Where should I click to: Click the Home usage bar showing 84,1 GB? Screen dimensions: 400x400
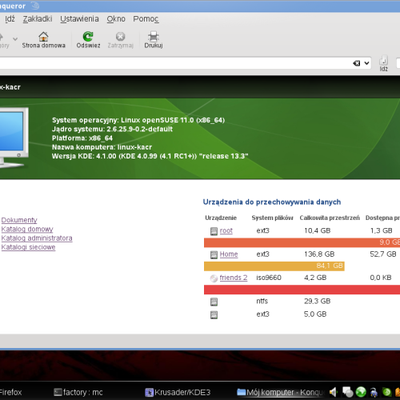pos(274,266)
